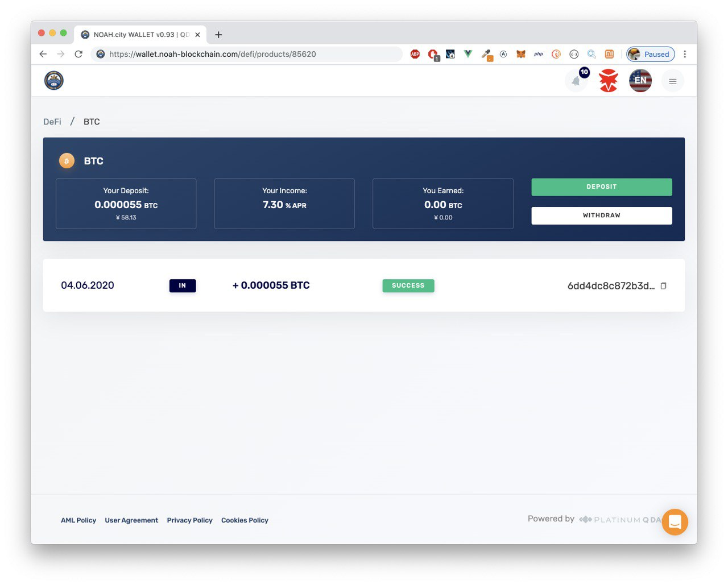The width and height of the screenshot is (728, 585).
Task: Click the orange swirl extension icon
Action: pos(556,54)
